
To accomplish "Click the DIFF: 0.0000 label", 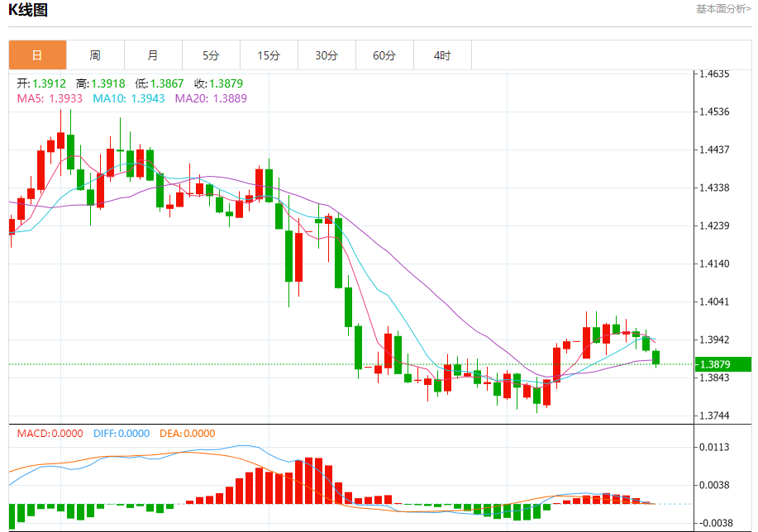I will coord(122,434).
